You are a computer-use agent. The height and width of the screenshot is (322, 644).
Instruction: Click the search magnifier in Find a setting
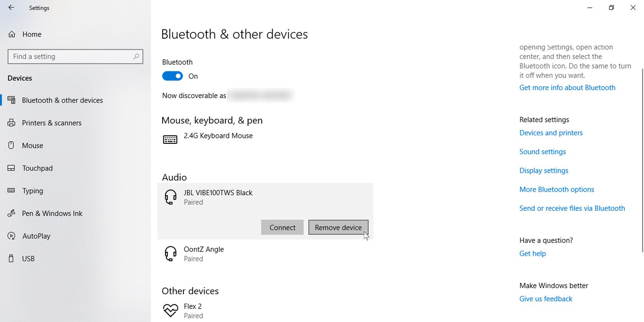[x=136, y=56]
